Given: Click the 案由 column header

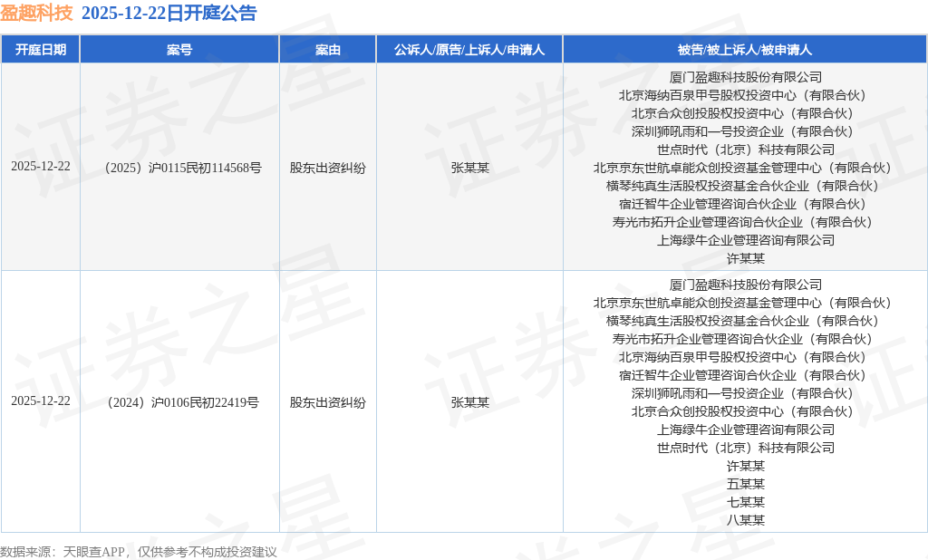Looking at the screenshot, I should tap(327, 50).
